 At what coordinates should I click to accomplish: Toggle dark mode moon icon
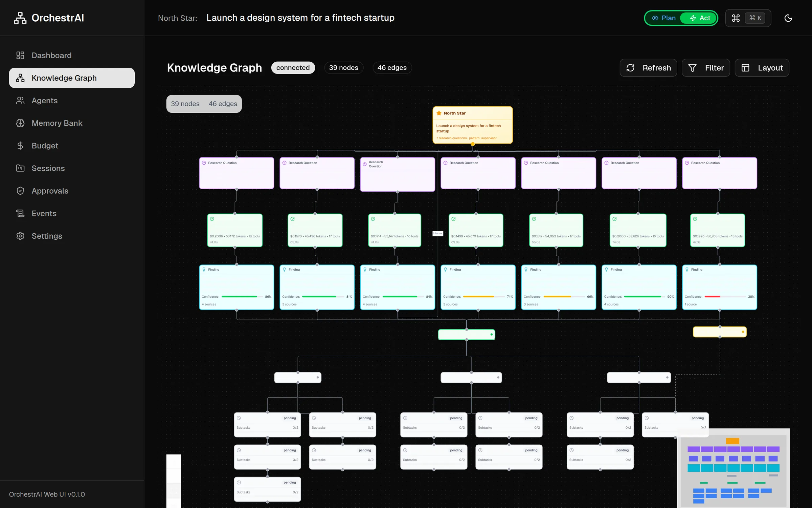788,18
